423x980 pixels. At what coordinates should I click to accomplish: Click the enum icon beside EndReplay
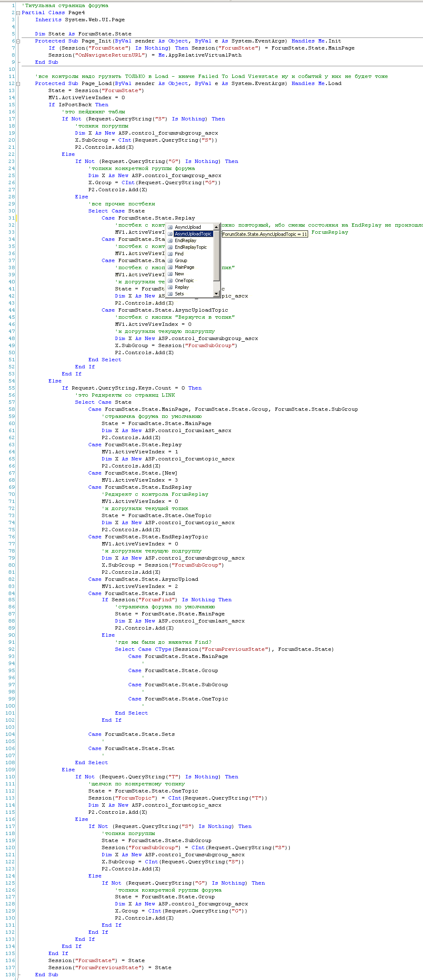pyautogui.click(x=170, y=240)
